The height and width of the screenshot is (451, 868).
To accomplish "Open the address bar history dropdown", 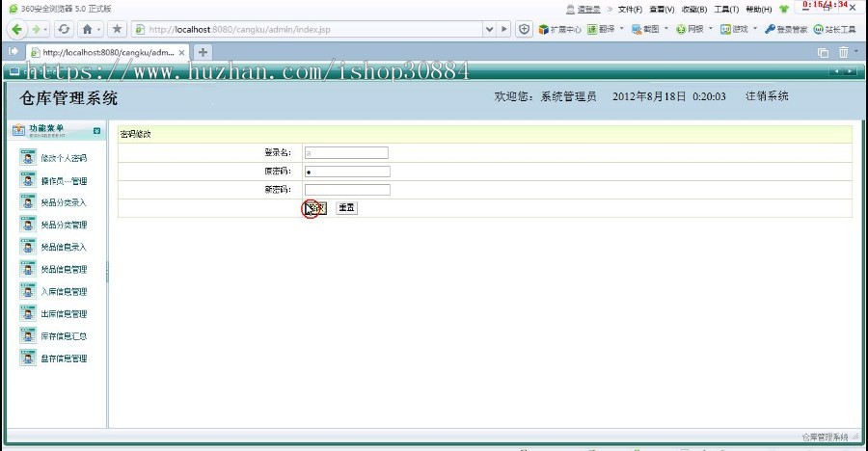I will tap(489, 29).
